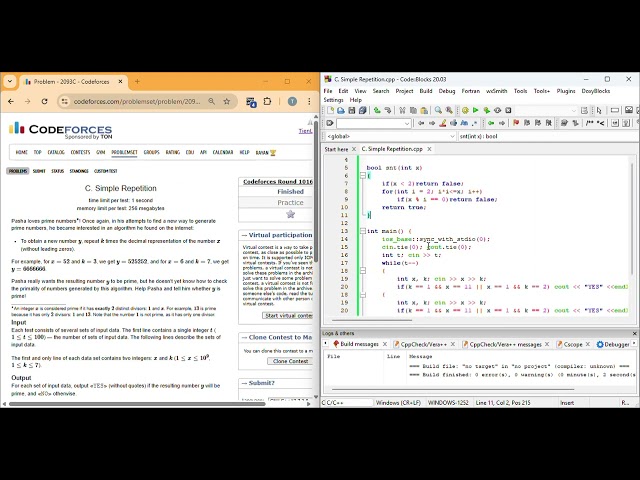Click the code editor vertical scrollbar
This screenshot has height=480, width=640.
(x=632, y=219)
